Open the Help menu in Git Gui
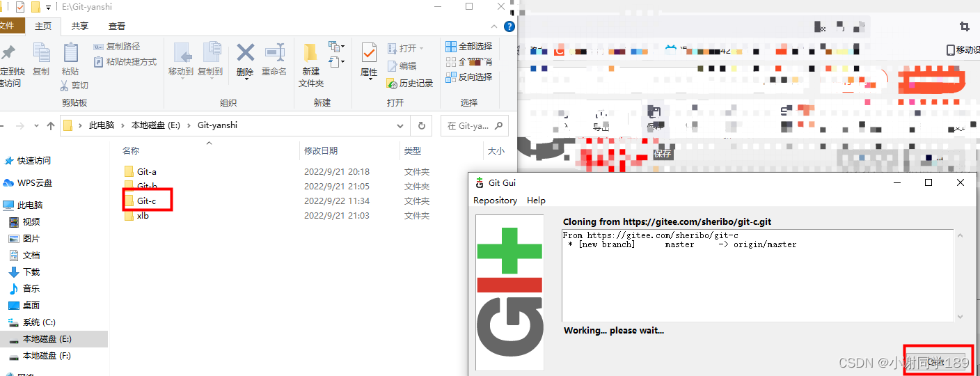980x376 pixels. point(536,200)
